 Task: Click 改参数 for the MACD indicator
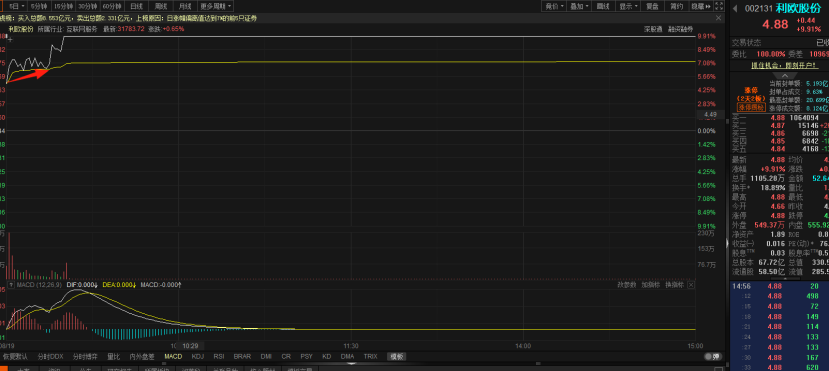click(627, 285)
